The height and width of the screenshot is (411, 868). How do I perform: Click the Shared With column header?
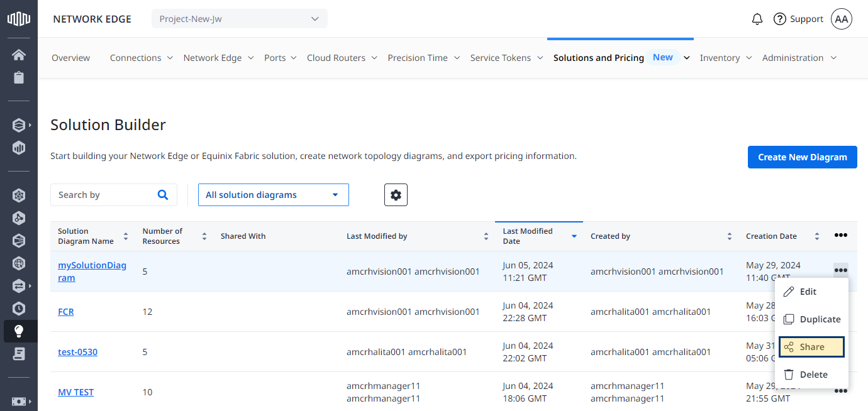(243, 236)
